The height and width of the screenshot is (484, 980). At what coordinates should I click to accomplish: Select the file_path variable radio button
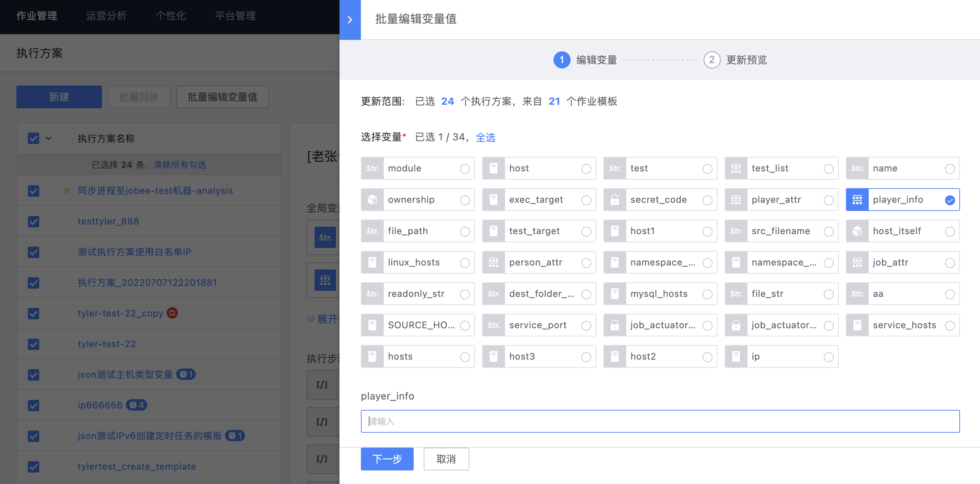(x=465, y=231)
